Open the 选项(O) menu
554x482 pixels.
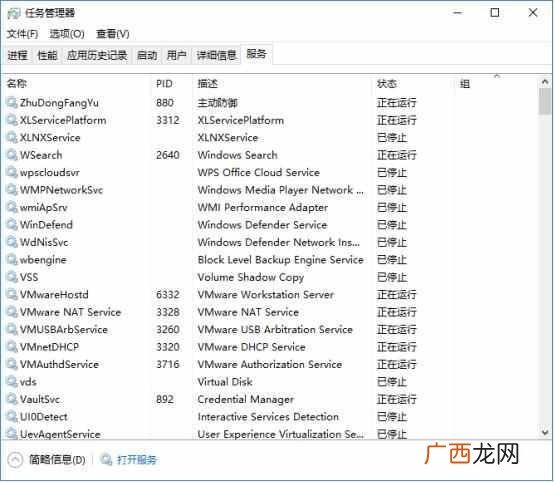pos(67,34)
